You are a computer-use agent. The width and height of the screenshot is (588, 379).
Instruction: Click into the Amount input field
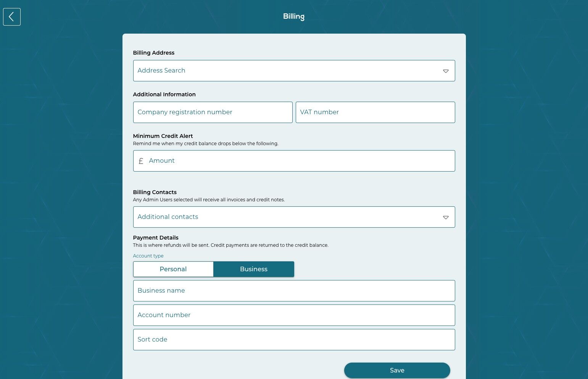pyautogui.click(x=294, y=161)
